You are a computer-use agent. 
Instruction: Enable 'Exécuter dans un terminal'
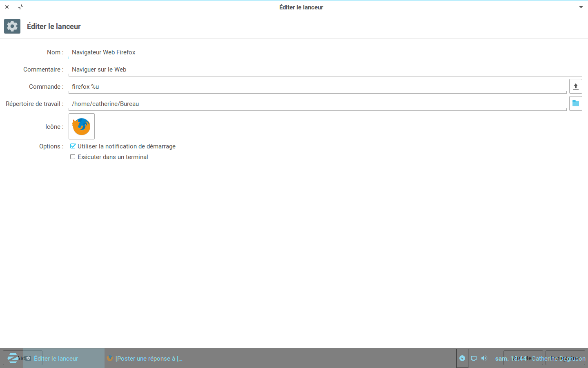click(x=73, y=157)
